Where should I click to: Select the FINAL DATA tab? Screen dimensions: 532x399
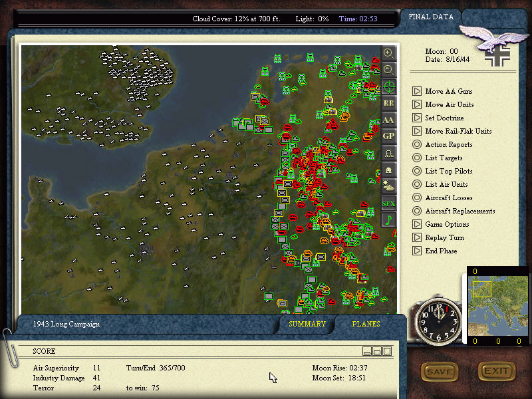[430, 17]
